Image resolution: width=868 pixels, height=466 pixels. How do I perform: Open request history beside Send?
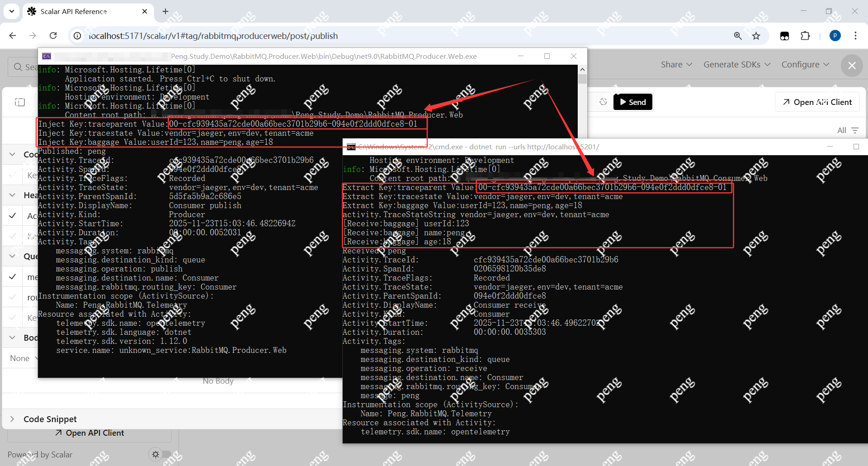[603, 102]
